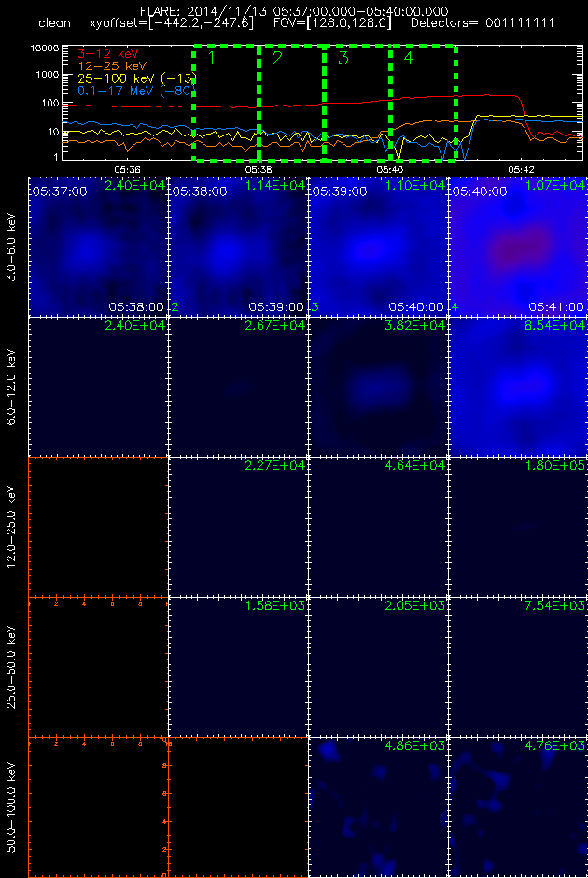The height and width of the screenshot is (878, 588).
Task: Click the 3.0-6.0 keV row label
Action: (12, 247)
